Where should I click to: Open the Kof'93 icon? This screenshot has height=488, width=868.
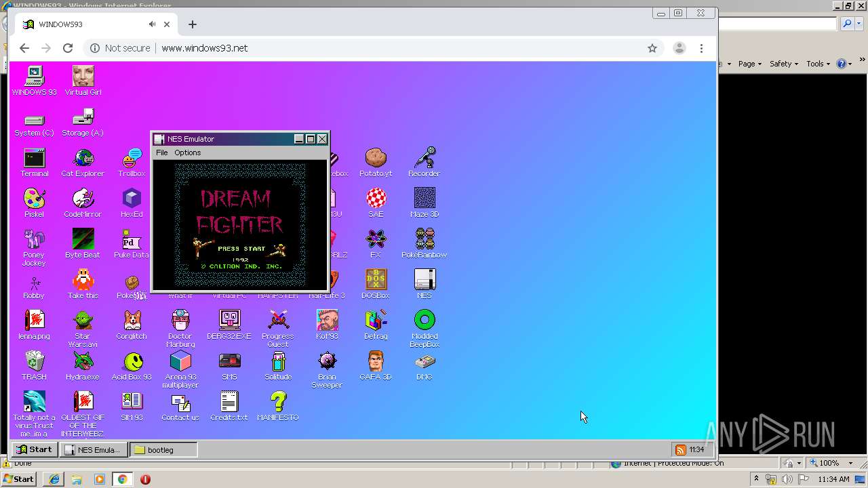pos(327,325)
